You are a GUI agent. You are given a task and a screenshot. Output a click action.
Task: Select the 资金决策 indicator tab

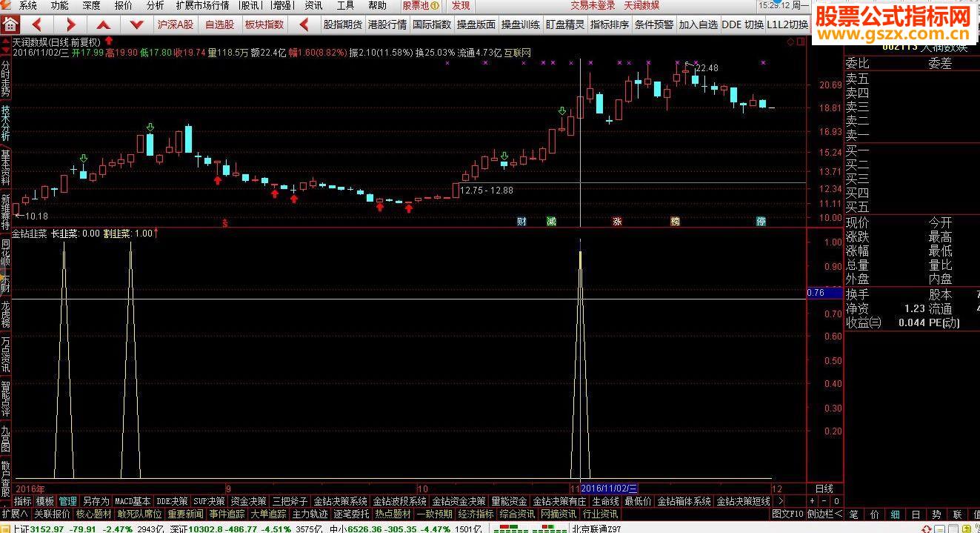248,501
